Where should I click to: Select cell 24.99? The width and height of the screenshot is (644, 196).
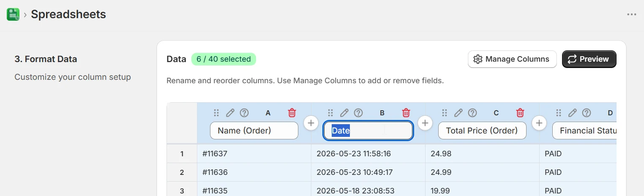pos(482,172)
